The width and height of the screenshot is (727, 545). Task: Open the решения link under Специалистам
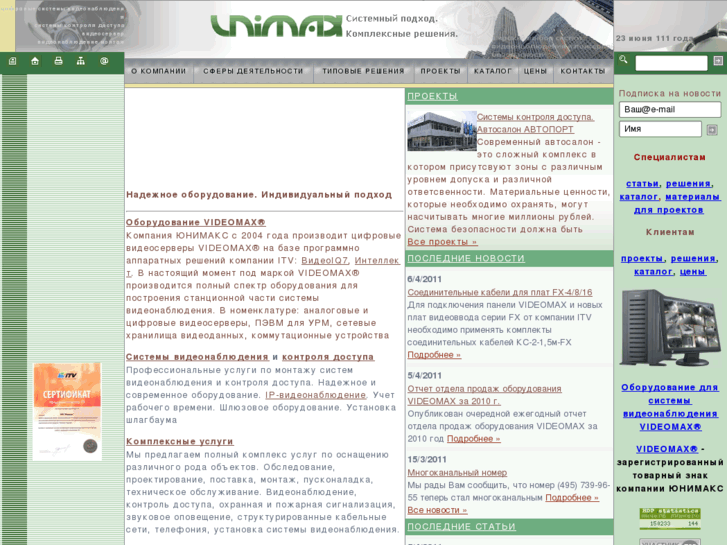click(688, 184)
